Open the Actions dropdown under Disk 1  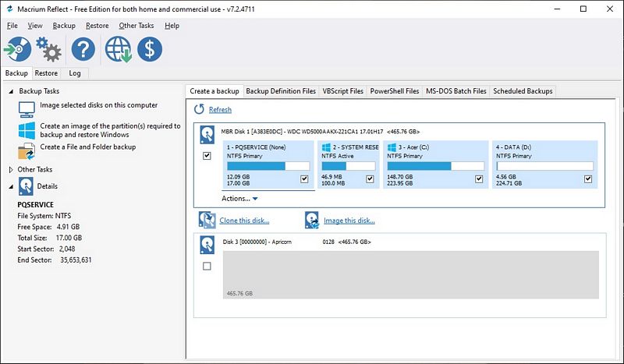click(x=239, y=198)
